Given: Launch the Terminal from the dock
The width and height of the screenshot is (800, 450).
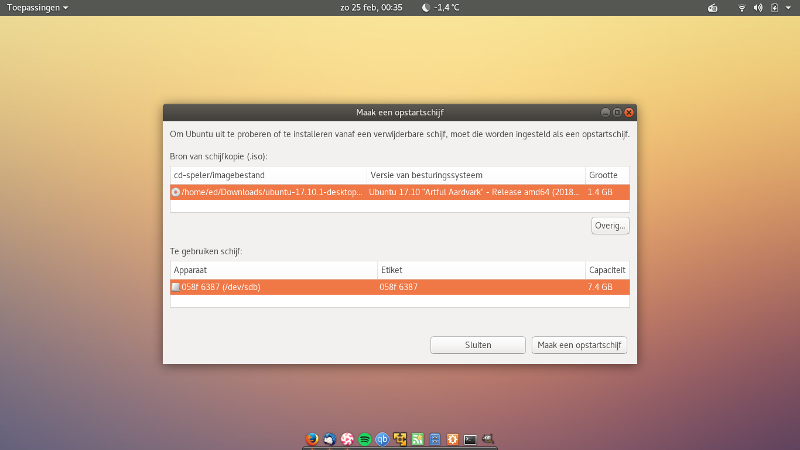Looking at the screenshot, I should pyautogui.click(x=470, y=439).
